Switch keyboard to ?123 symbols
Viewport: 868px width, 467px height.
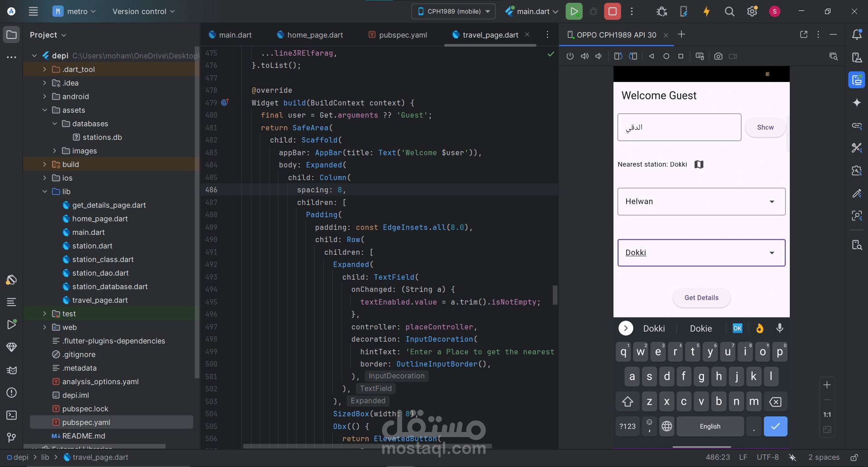pyautogui.click(x=627, y=426)
